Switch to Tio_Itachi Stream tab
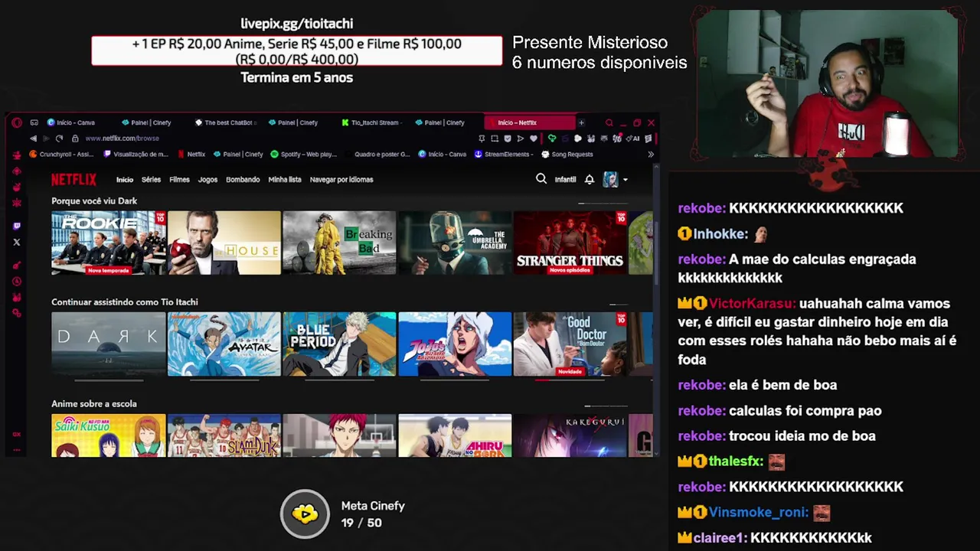 pos(371,122)
